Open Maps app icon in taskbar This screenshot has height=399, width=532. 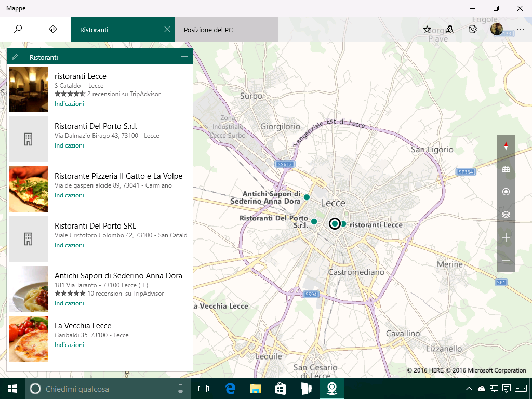pos(332,389)
